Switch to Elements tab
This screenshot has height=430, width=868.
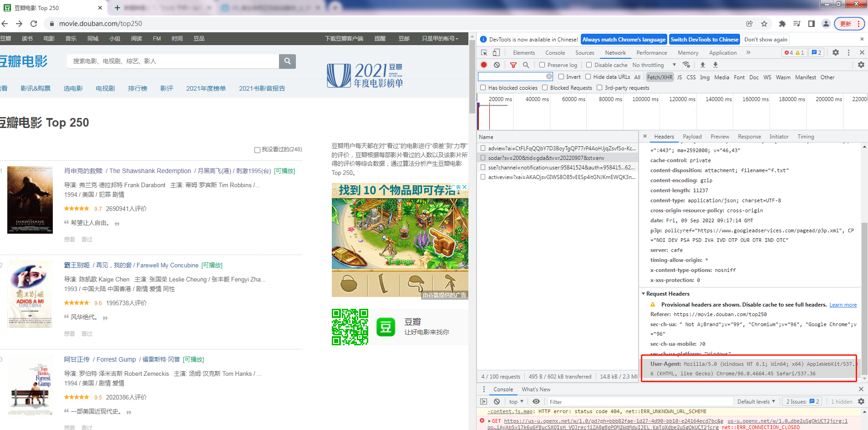pyautogui.click(x=524, y=53)
